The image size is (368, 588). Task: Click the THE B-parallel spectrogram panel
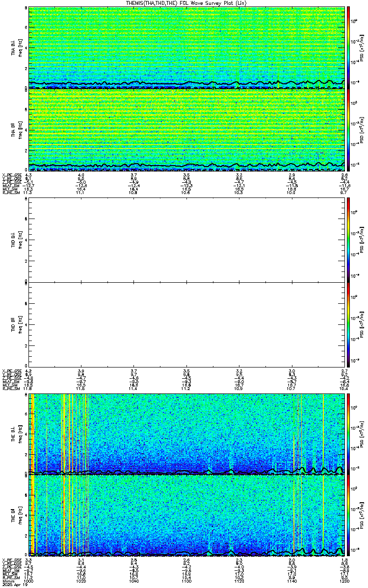(187, 516)
